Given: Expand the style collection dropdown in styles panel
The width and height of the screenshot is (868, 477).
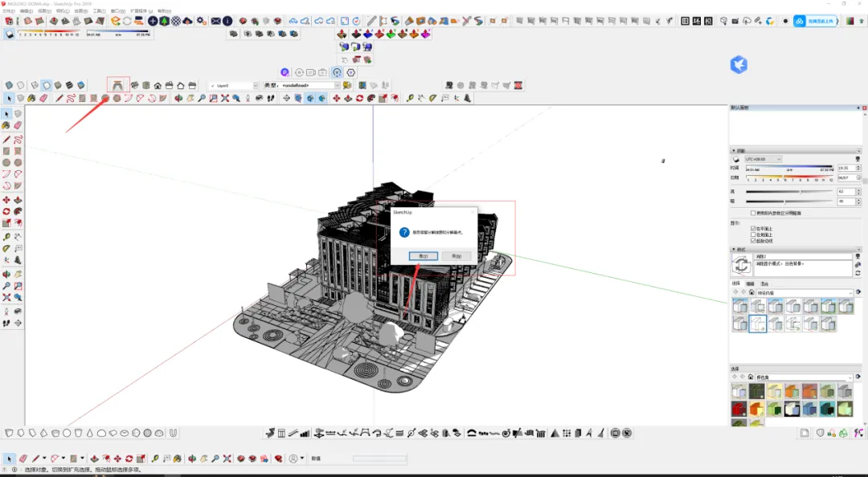Looking at the screenshot, I should 805,293.
